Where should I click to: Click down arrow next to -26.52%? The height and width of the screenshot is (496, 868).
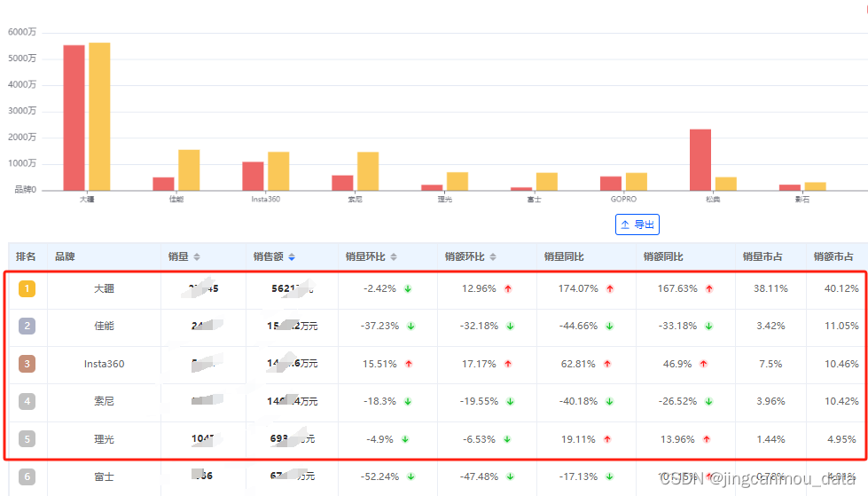(708, 401)
